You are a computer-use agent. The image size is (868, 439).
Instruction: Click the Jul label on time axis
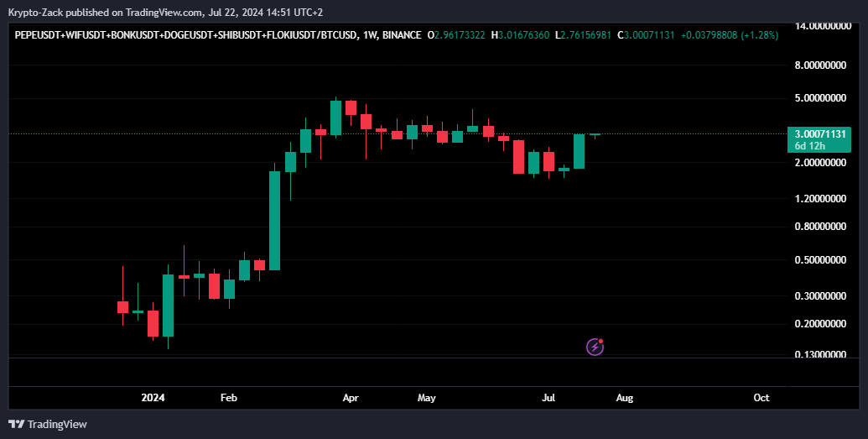549,397
